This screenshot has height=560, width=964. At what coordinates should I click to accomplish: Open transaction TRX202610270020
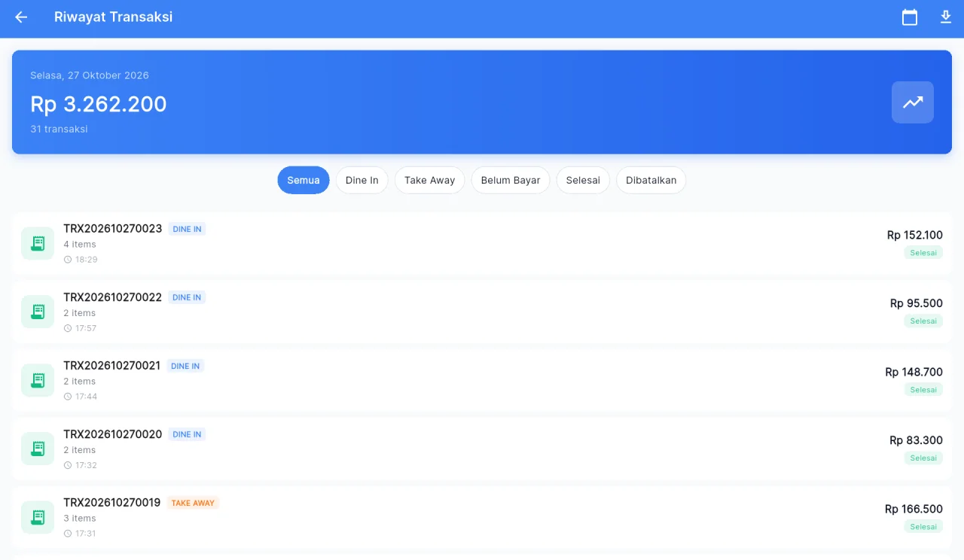482,449
